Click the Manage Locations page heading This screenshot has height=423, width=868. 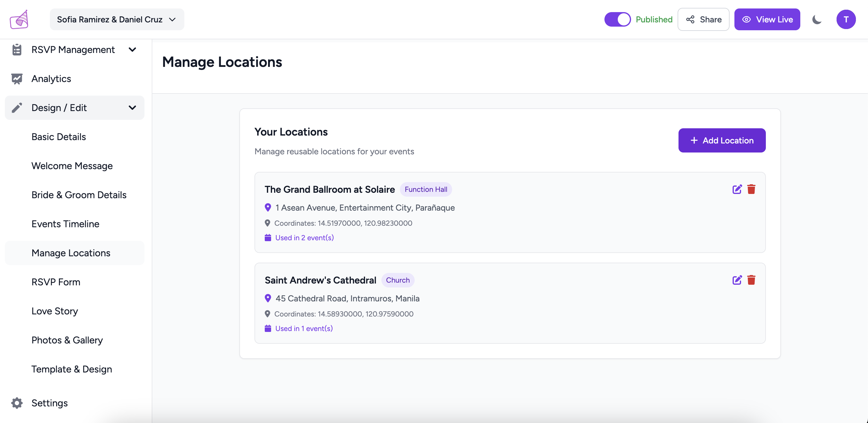coord(222,62)
